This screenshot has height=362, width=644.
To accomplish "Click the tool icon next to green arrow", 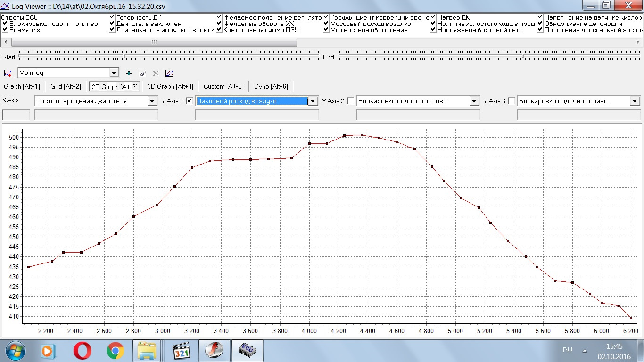I will 142,73.
